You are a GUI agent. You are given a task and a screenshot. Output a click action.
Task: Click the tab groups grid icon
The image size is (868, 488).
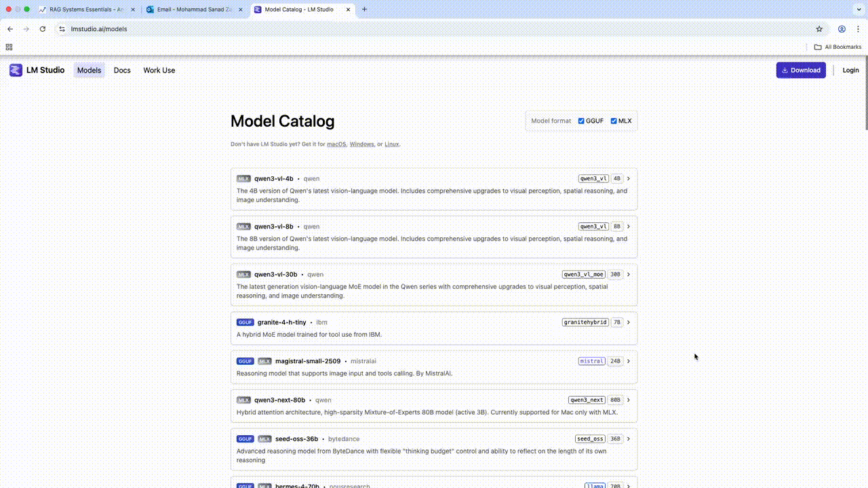pos(8,47)
